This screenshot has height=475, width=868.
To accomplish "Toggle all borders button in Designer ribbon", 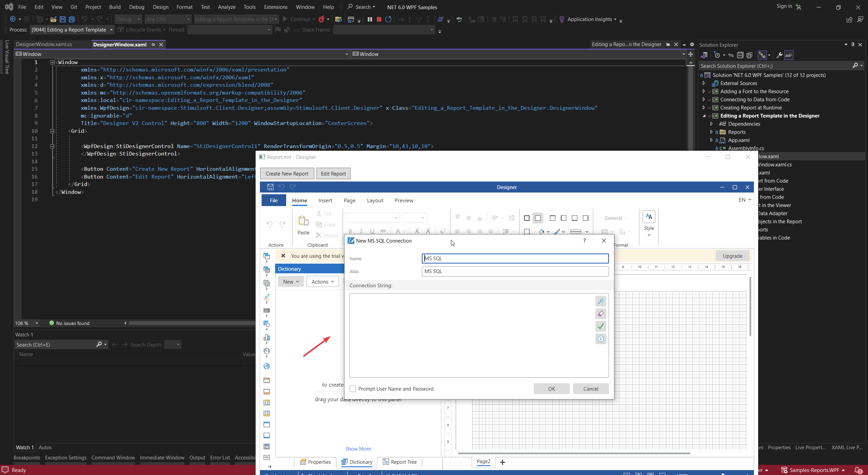I will pos(527,218).
